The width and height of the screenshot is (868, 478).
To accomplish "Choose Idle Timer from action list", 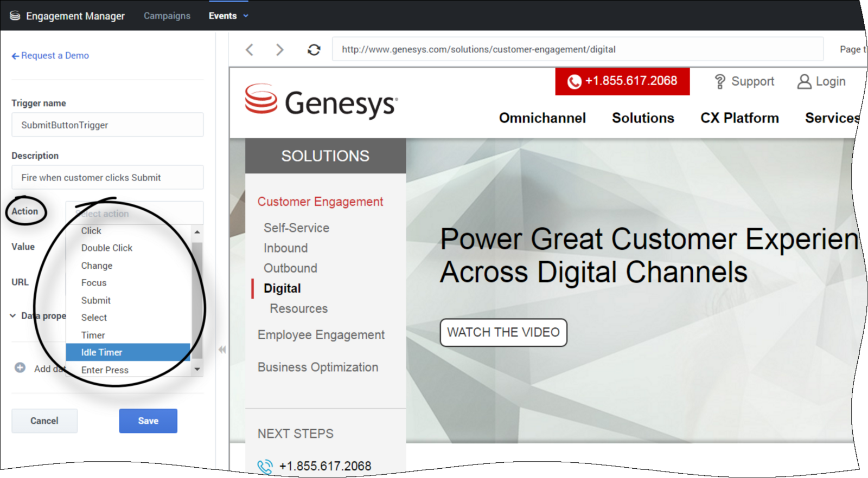I will click(128, 352).
